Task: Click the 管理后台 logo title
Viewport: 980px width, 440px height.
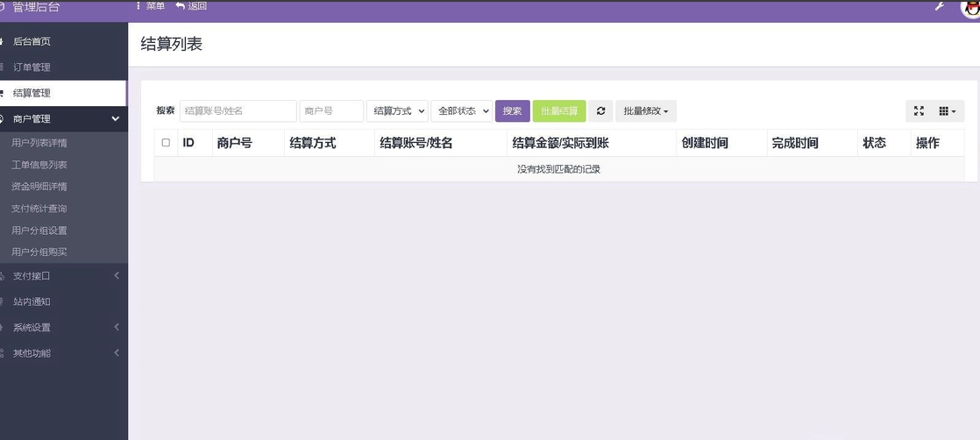Action: [36, 7]
